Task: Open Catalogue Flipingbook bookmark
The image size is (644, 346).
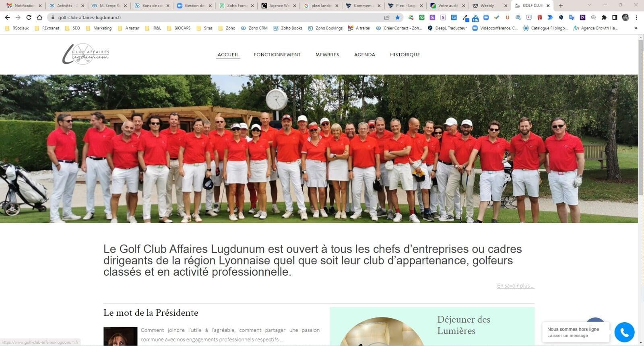Action: click(x=545, y=28)
